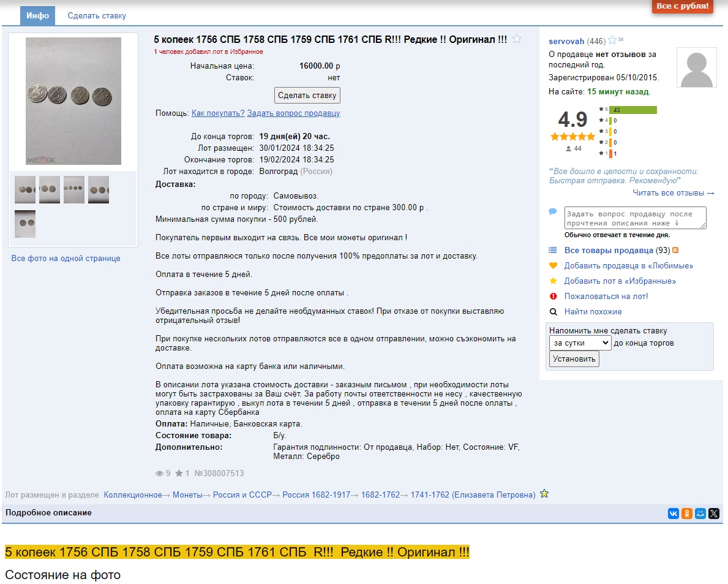Click the RSS feed icon next to seller items
This screenshot has width=728, height=584.
(676, 251)
